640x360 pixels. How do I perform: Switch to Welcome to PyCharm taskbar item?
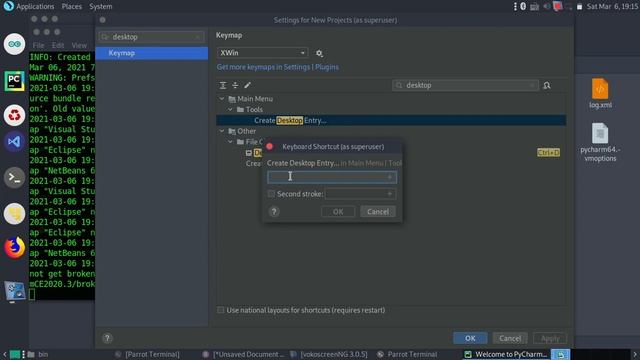pyautogui.click(x=506, y=354)
